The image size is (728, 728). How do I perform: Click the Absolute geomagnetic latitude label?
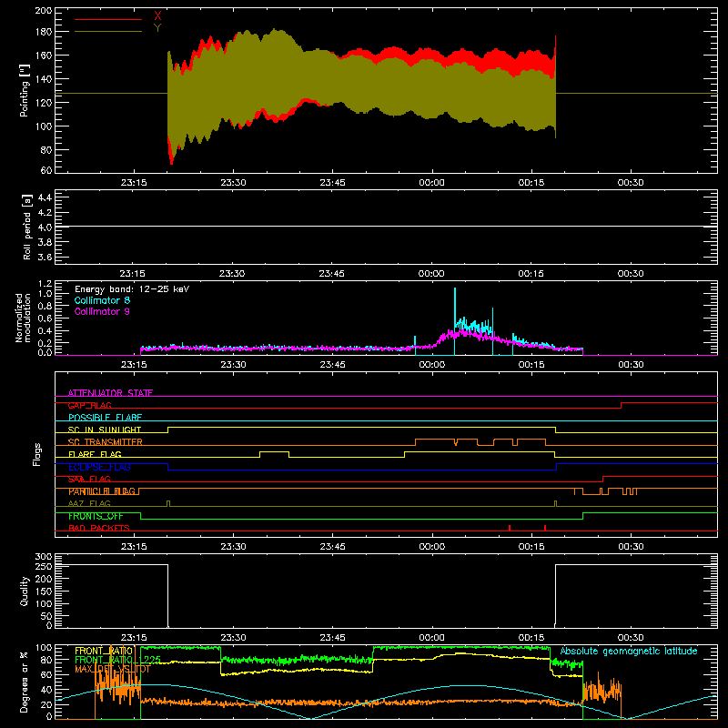pyautogui.click(x=629, y=651)
